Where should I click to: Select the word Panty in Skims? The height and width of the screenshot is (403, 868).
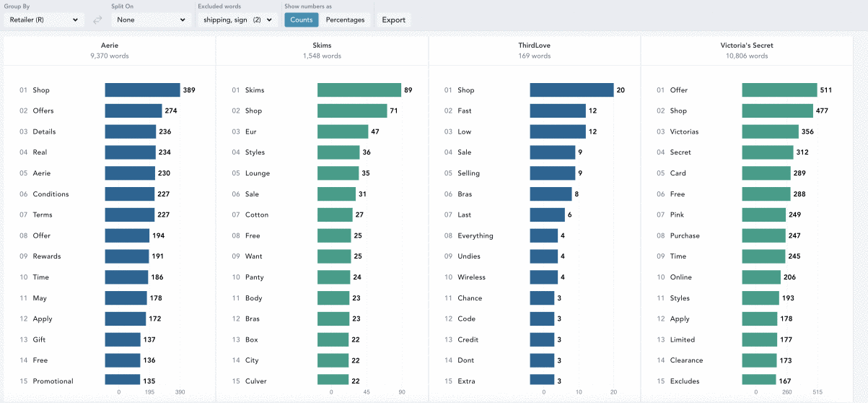click(255, 277)
